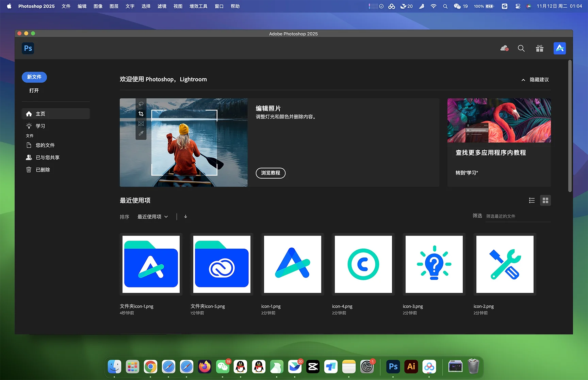Open Photoshop from the Dock
This screenshot has width=588, height=380.
tap(393, 367)
